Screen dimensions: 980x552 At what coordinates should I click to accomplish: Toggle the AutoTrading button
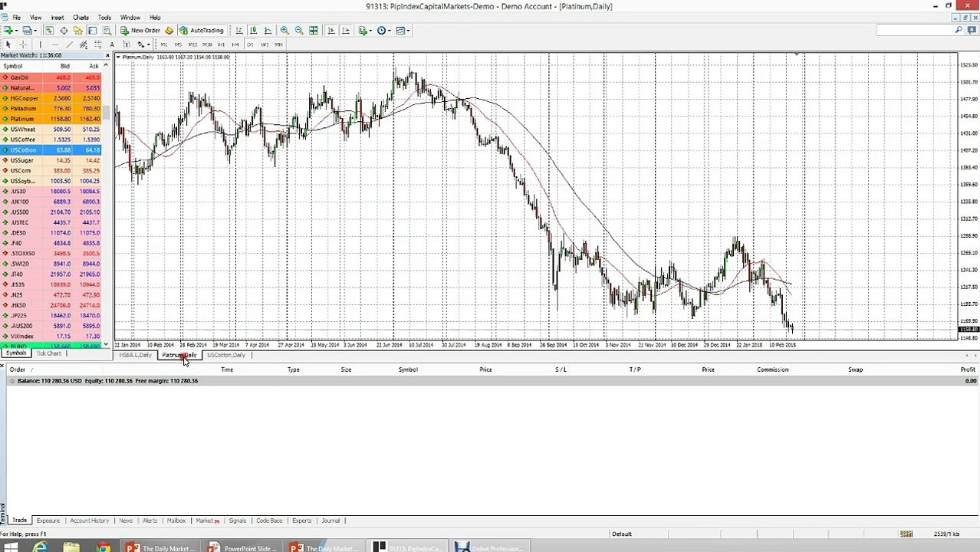201,31
